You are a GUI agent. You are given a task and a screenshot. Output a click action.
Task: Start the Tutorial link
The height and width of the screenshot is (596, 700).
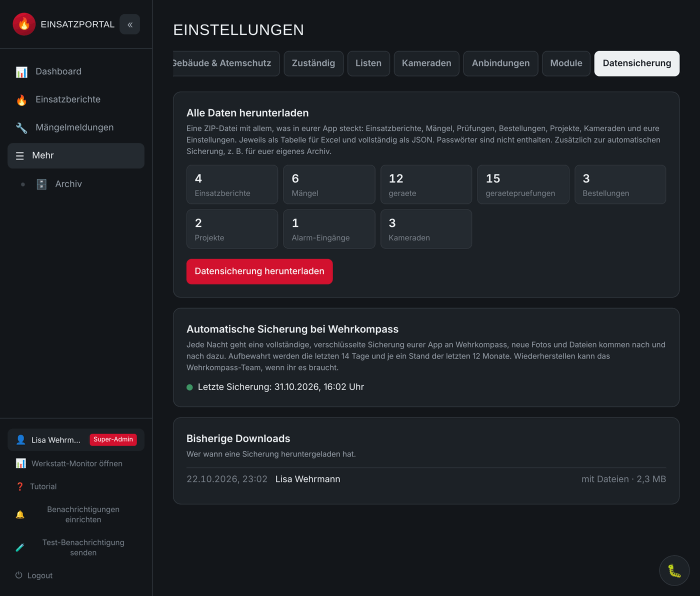point(43,486)
